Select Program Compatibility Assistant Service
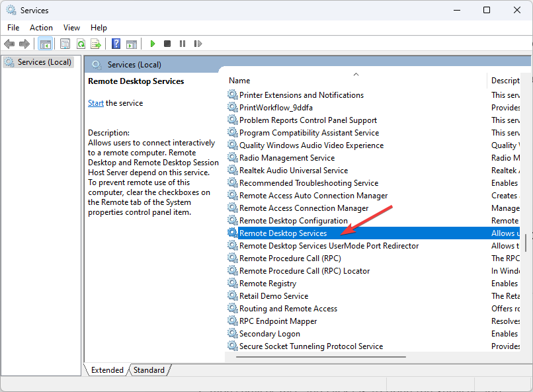The image size is (533, 392). point(309,133)
